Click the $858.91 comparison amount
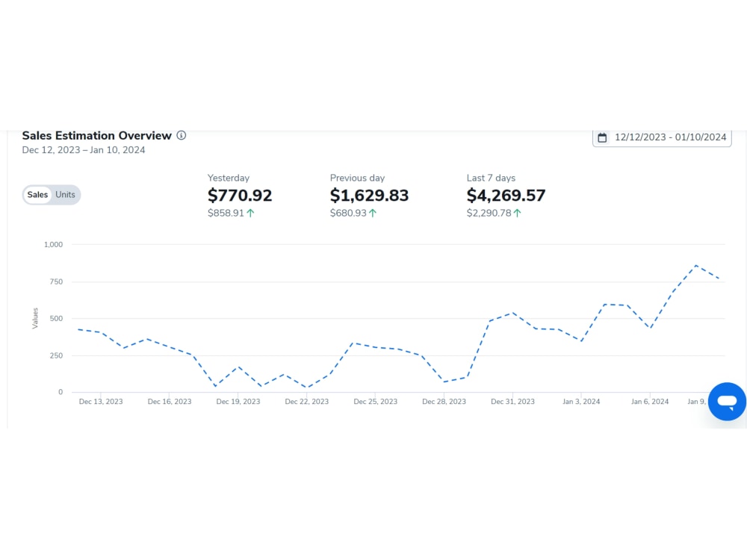 coord(226,213)
